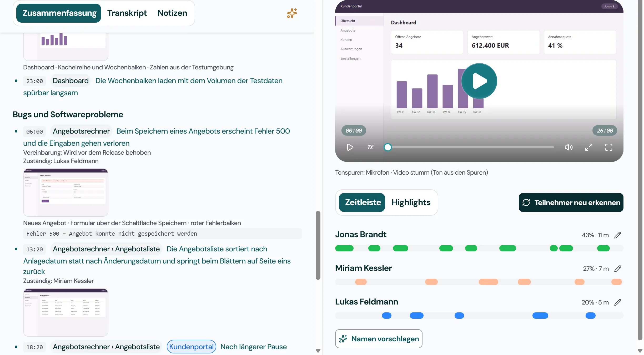
Task: Mute audio with the speaker icon
Action: (x=568, y=147)
